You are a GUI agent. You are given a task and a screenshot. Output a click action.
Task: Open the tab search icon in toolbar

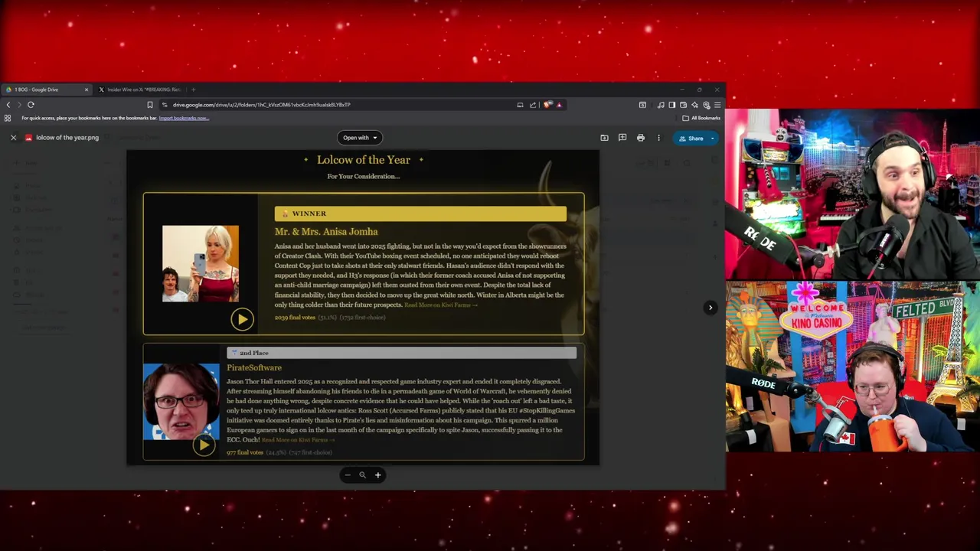642,105
